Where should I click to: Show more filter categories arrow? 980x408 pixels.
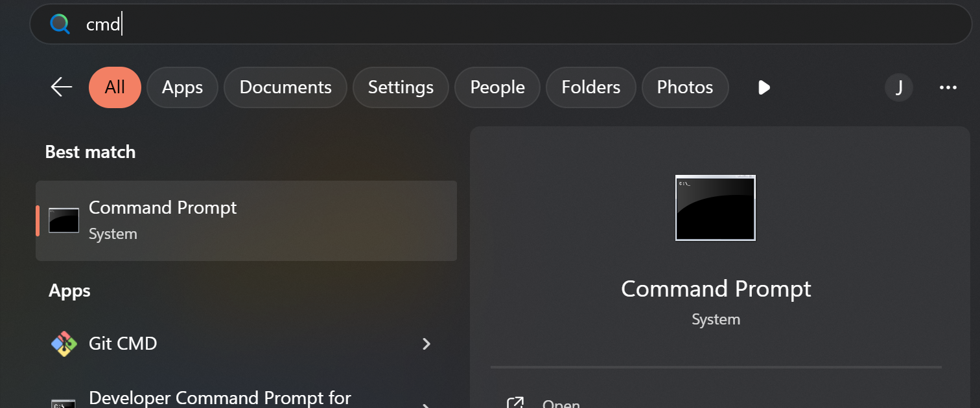[x=764, y=87]
